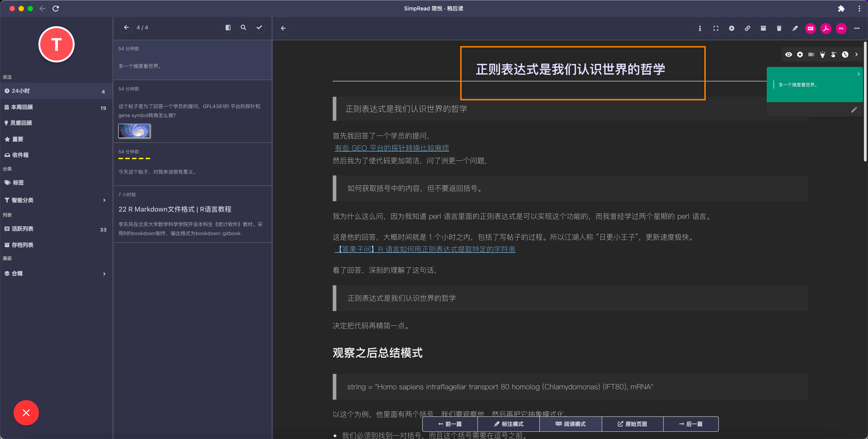
Task: Delete the current article via trash icon
Action: click(779, 28)
